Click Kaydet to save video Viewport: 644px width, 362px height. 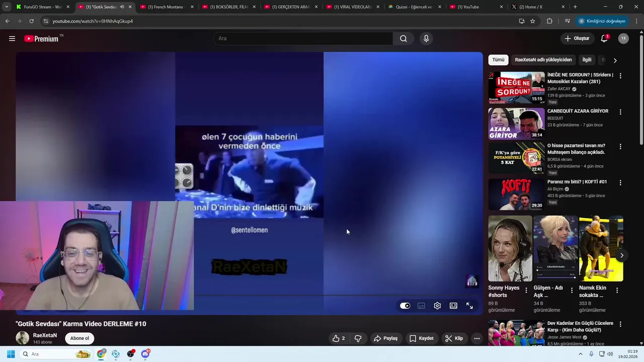421,338
